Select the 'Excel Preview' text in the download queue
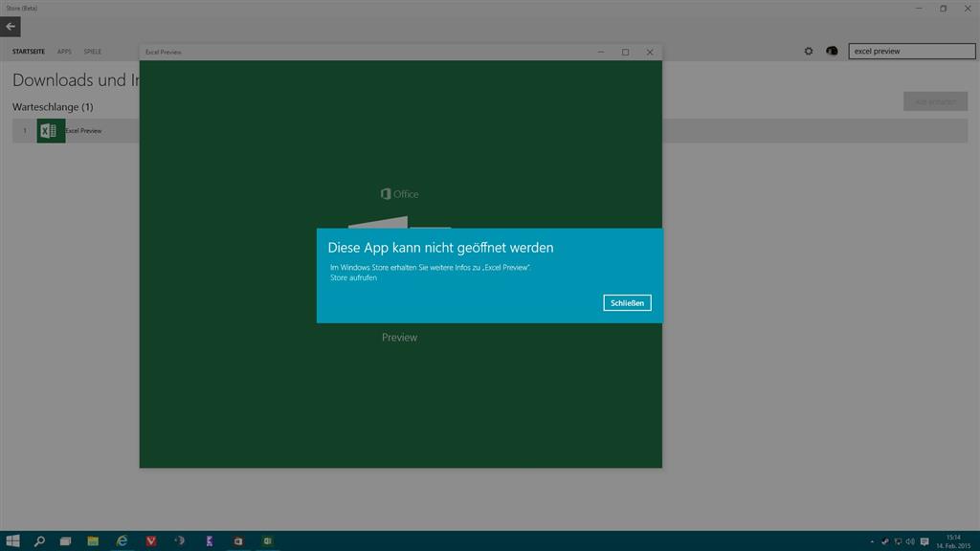 84,130
